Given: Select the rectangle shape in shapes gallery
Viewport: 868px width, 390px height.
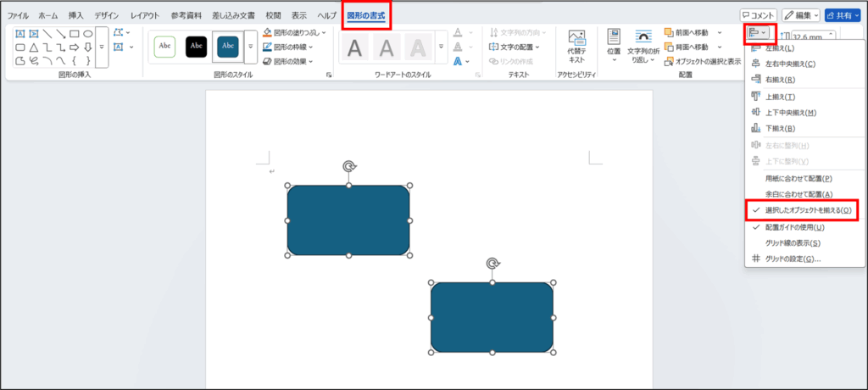Looking at the screenshot, I should (x=75, y=34).
